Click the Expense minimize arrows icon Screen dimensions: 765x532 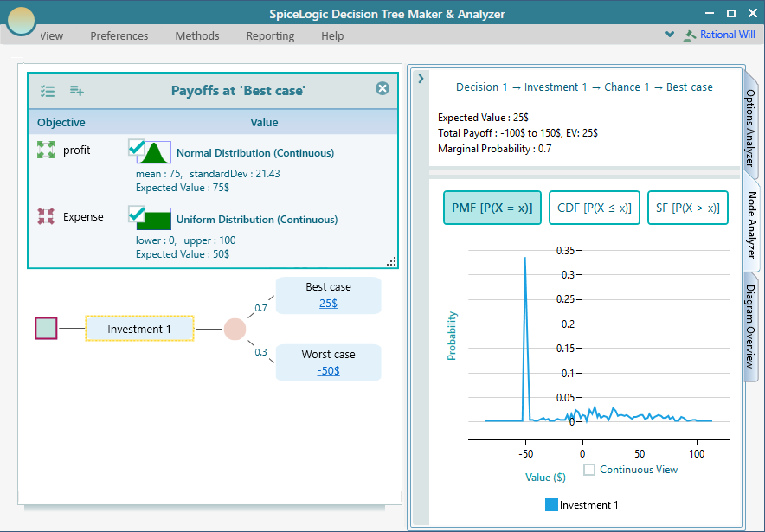(x=46, y=217)
